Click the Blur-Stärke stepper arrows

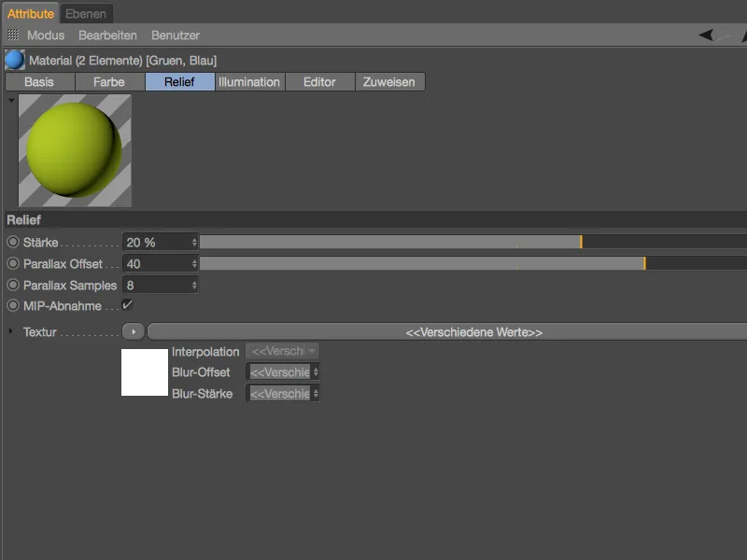tap(316, 393)
